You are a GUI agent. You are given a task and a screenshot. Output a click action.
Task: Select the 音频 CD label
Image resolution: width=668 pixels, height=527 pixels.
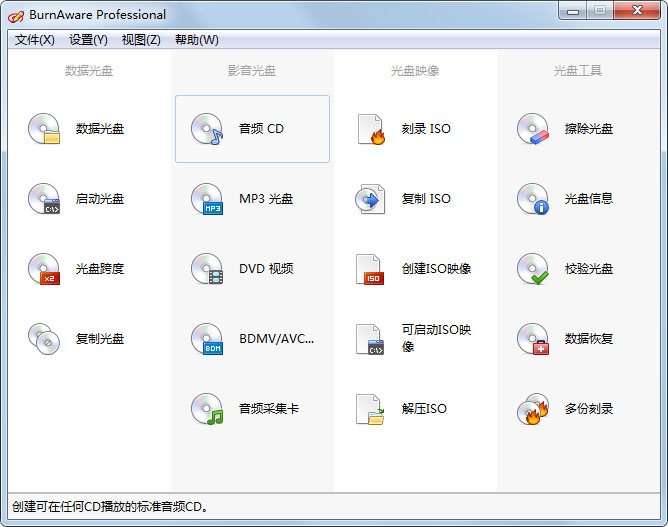tap(261, 129)
